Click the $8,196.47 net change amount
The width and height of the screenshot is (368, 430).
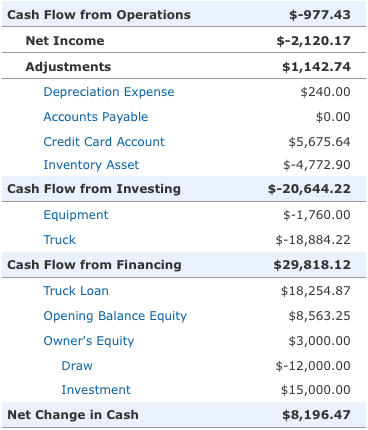point(316,415)
